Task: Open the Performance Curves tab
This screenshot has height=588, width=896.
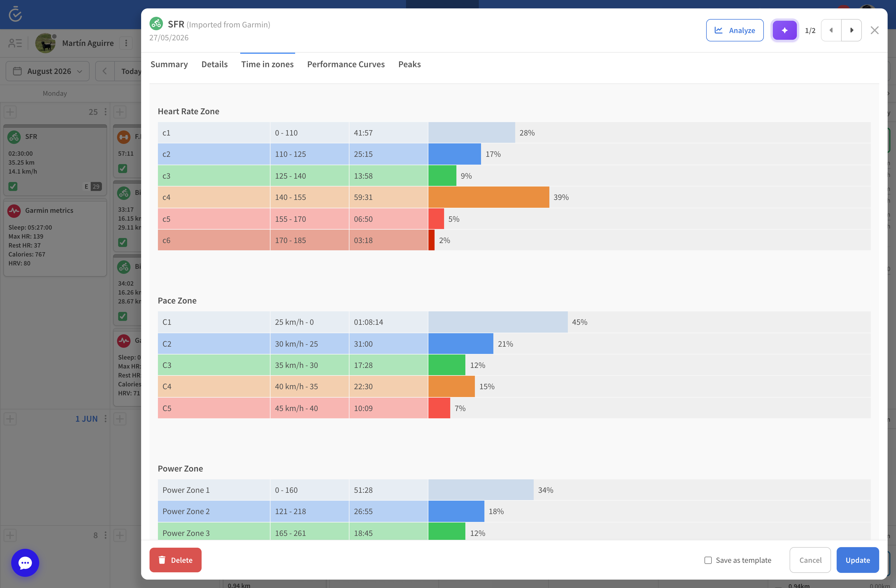Action: (x=346, y=64)
